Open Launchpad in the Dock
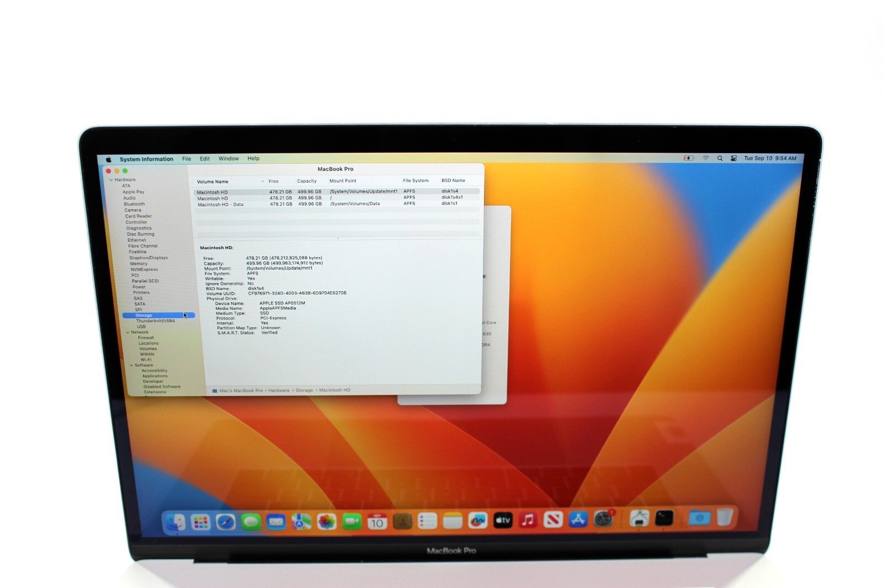The image size is (883, 588). [x=200, y=522]
